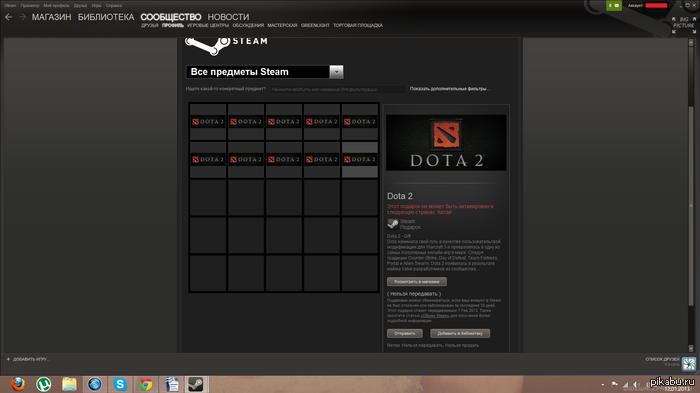Switch to the СООБЩЕСТВО tab
This screenshot has width=700, height=393.
coord(171,17)
